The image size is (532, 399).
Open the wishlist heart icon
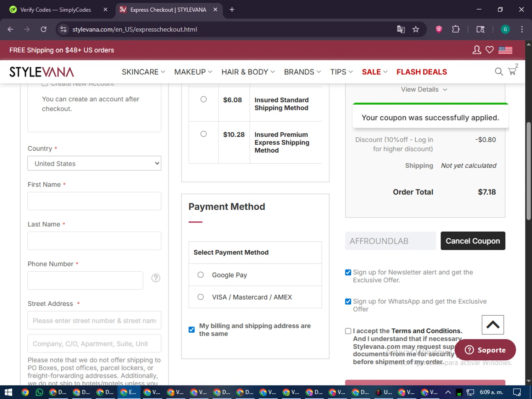[x=489, y=50]
